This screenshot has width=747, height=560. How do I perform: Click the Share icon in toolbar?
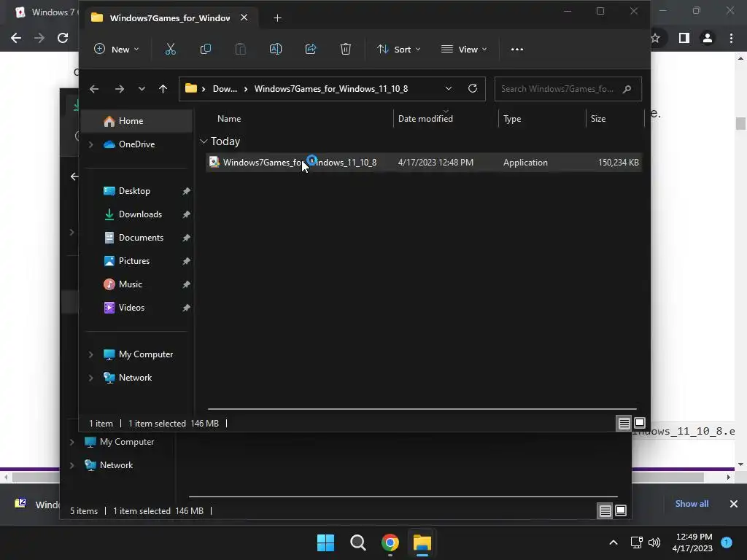pyautogui.click(x=311, y=49)
